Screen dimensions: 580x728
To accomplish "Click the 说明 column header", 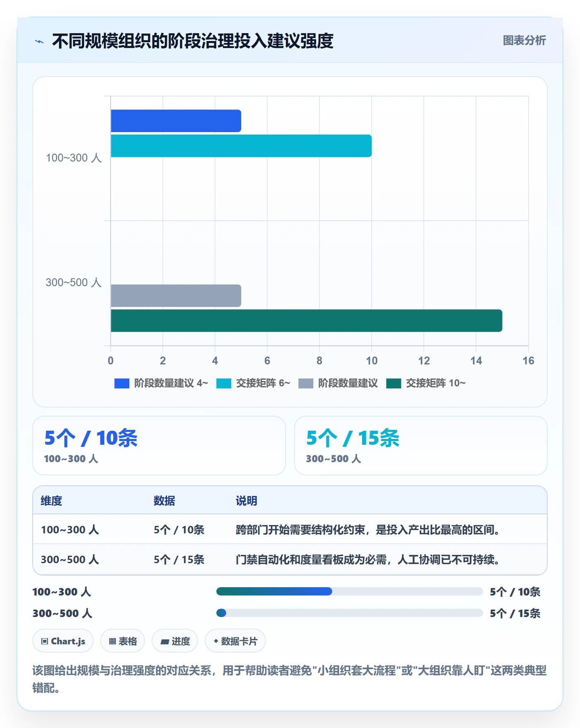I will tap(247, 501).
